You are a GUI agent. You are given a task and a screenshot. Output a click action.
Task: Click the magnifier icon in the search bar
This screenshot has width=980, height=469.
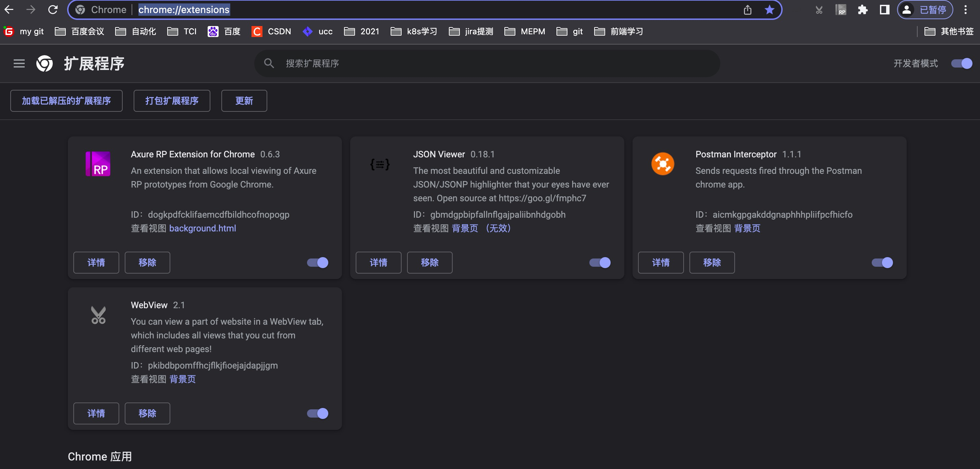click(269, 63)
